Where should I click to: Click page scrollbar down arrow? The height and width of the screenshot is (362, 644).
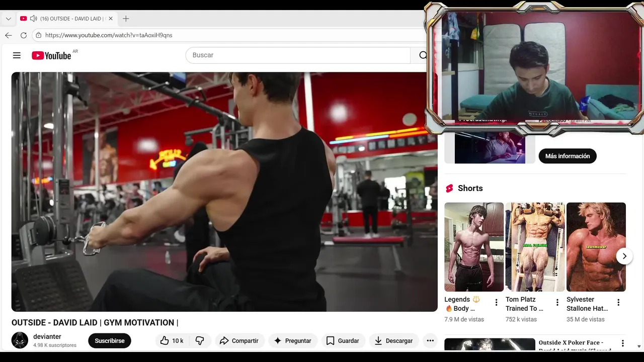[x=639, y=346]
